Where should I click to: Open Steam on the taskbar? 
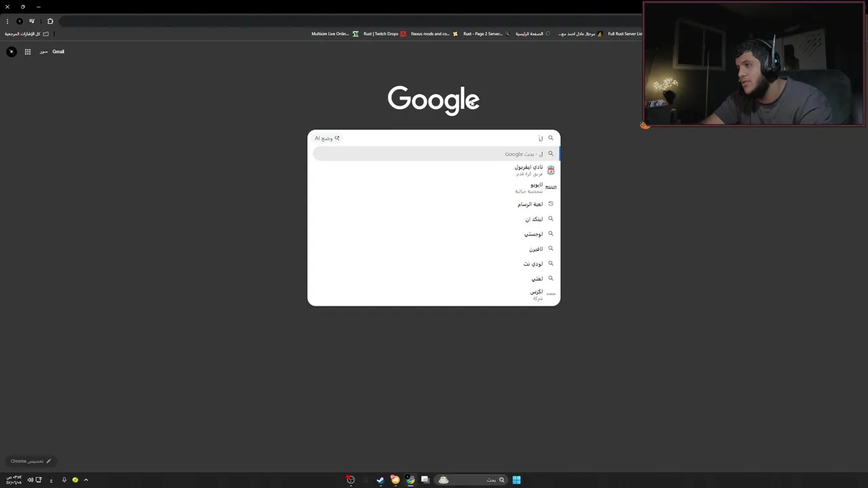[380, 480]
